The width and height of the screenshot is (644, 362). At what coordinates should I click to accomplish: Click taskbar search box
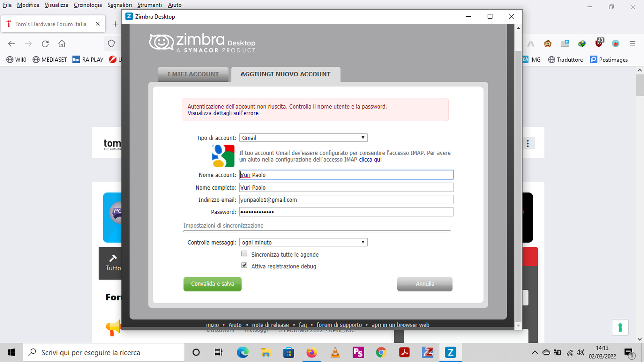(x=104, y=352)
